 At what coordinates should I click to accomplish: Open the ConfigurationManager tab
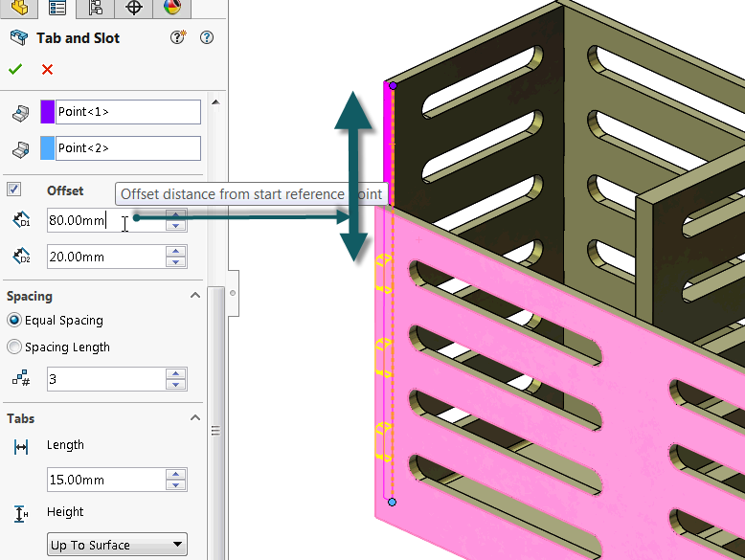(x=96, y=8)
